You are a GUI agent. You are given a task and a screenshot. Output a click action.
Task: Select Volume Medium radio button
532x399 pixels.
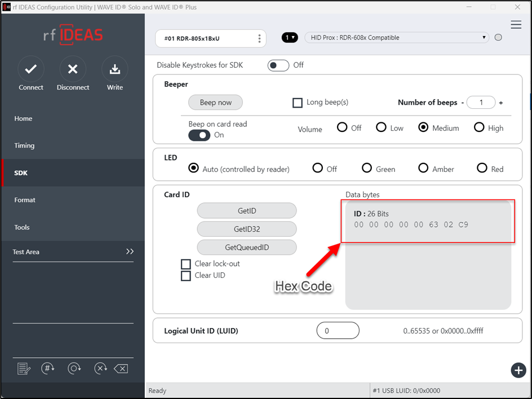click(x=423, y=127)
